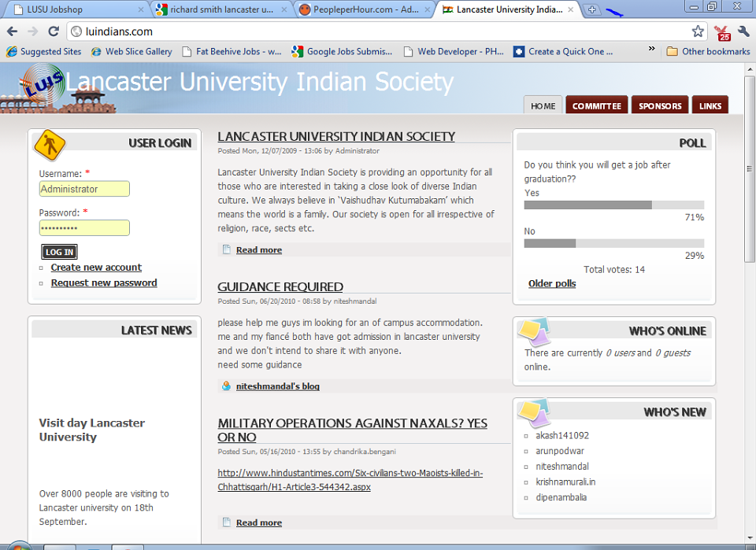Click the browser forward arrow
This screenshot has height=550, width=756.
(x=33, y=31)
